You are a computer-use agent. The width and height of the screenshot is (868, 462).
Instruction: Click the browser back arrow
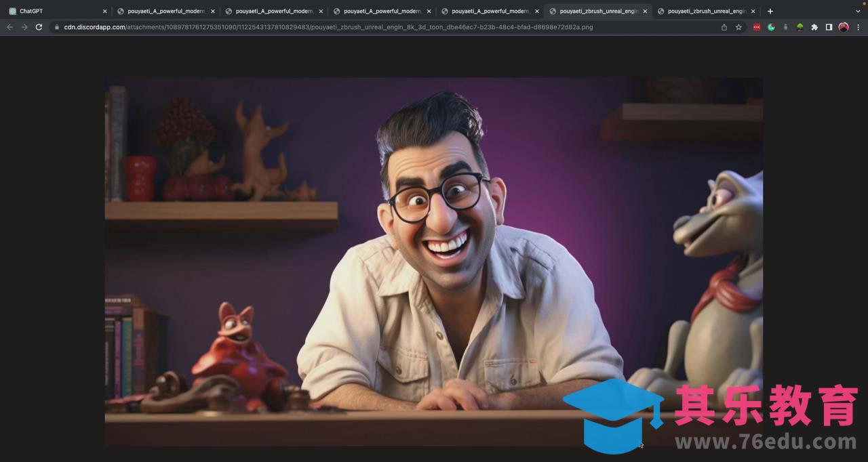pos(9,27)
